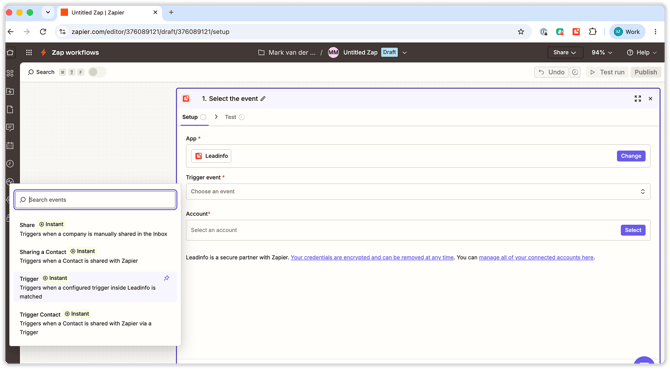Click the Select account button
The width and height of the screenshot is (670, 369).
click(633, 230)
